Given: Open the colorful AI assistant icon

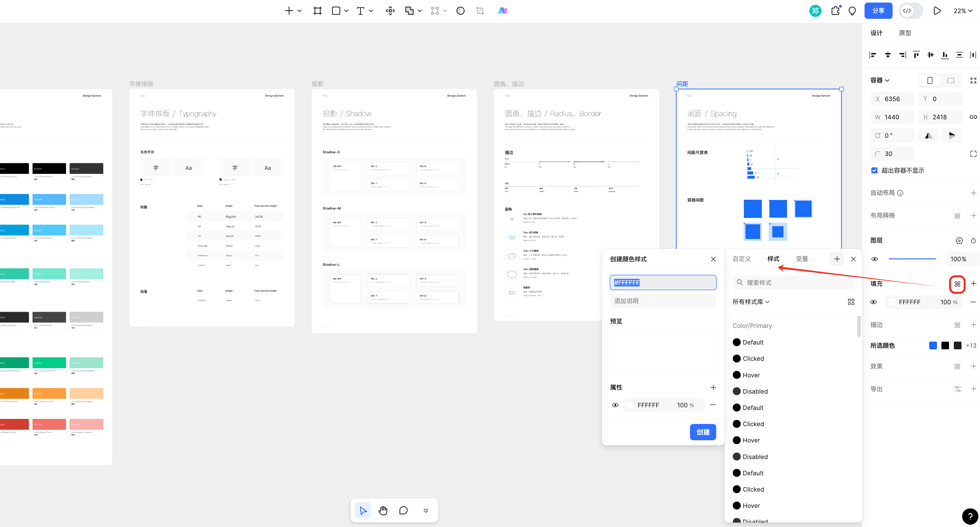Looking at the screenshot, I should coord(502,11).
